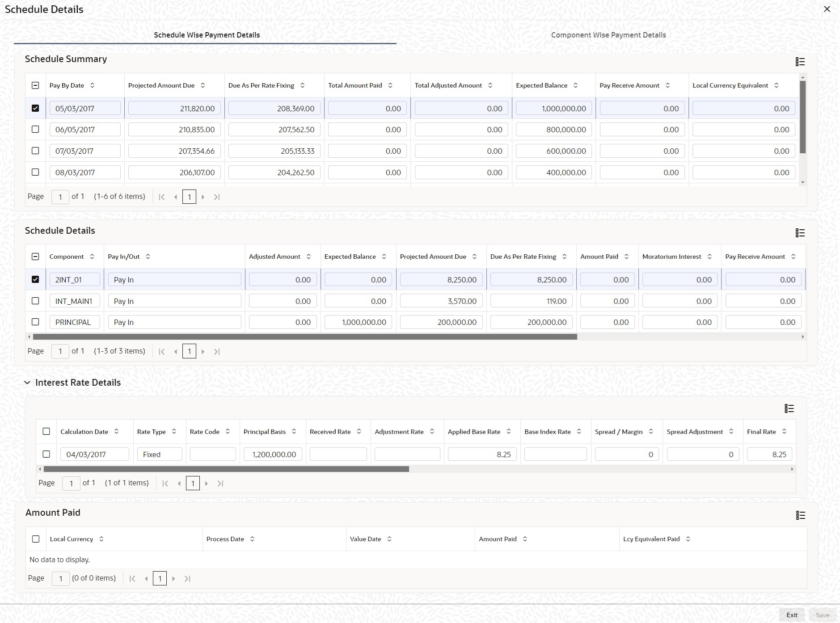Open Schedule Details table options icon
This screenshot has height=623, width=840.
click(800, 233)
